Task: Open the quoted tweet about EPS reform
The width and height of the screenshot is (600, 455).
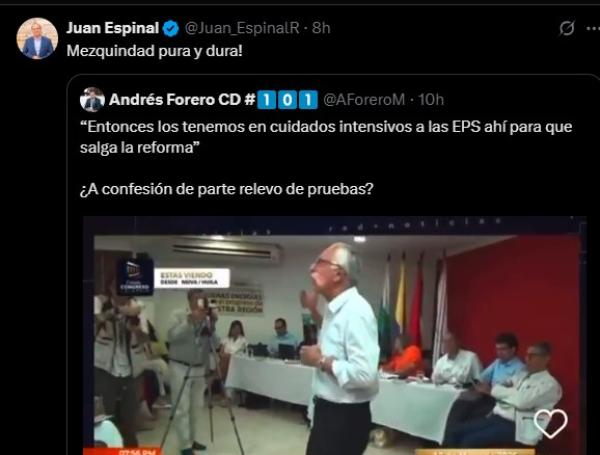Action: [326, 137]
